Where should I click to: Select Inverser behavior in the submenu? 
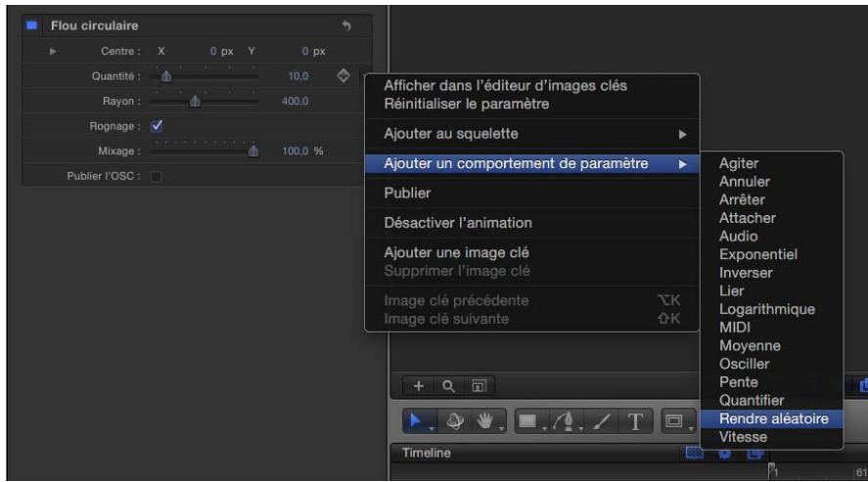click(772, 273)
